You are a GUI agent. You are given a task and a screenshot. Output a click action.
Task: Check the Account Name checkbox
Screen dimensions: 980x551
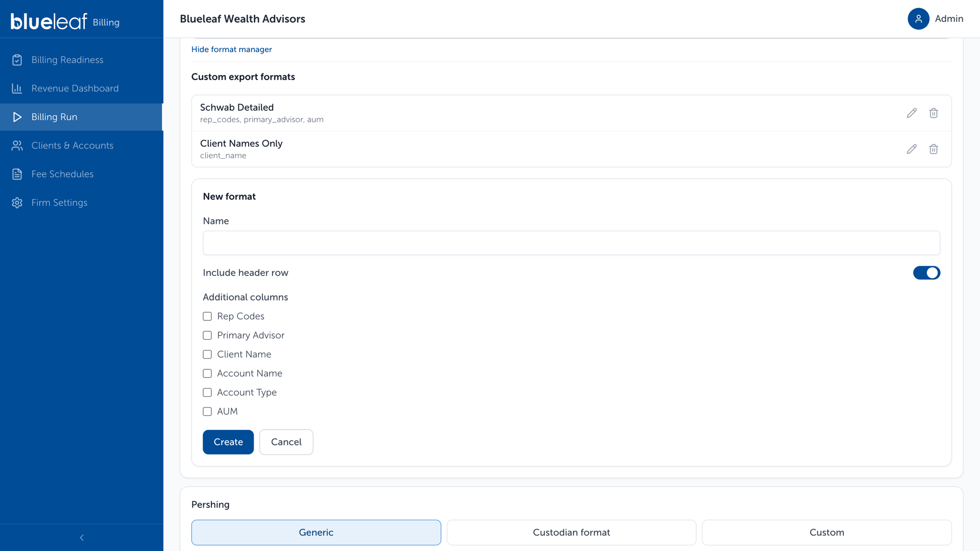207,373
